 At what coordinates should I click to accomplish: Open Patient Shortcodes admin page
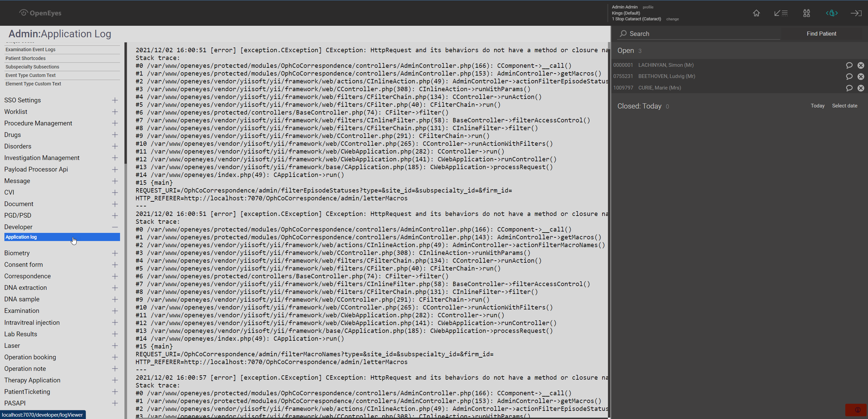[25, 58]
